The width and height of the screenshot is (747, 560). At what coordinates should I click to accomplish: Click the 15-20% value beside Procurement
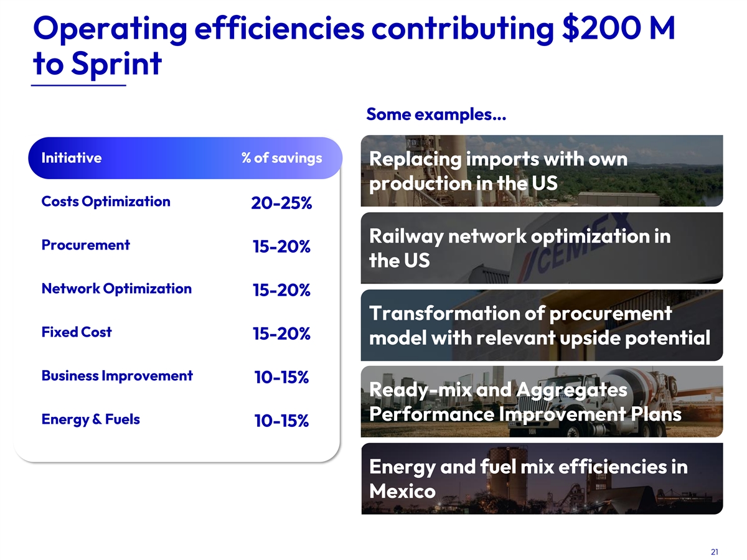[x=281, y=247]
